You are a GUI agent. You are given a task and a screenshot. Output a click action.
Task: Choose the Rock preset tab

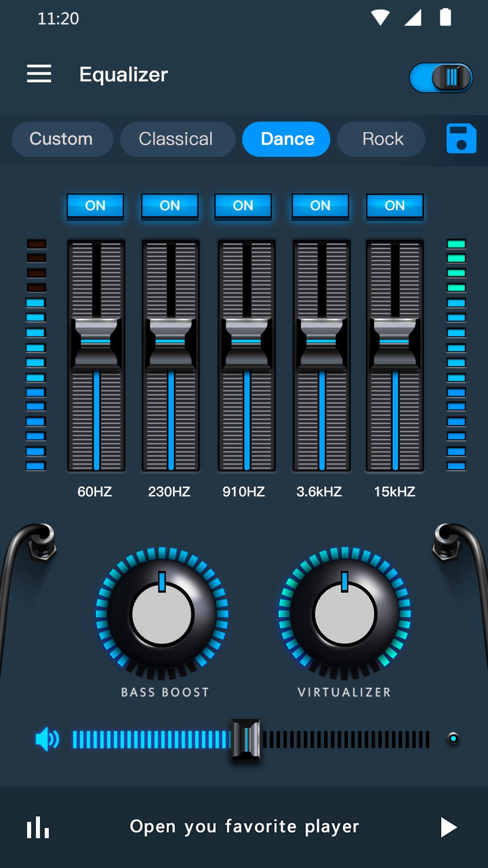coord(382,139)
